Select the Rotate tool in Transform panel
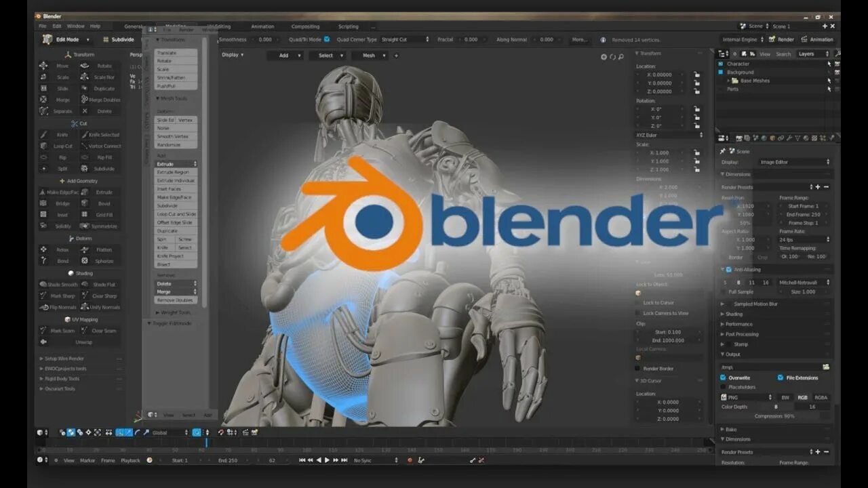Viewport: 868px width, 488px height. pyautogui.click(x=100, y=66)
